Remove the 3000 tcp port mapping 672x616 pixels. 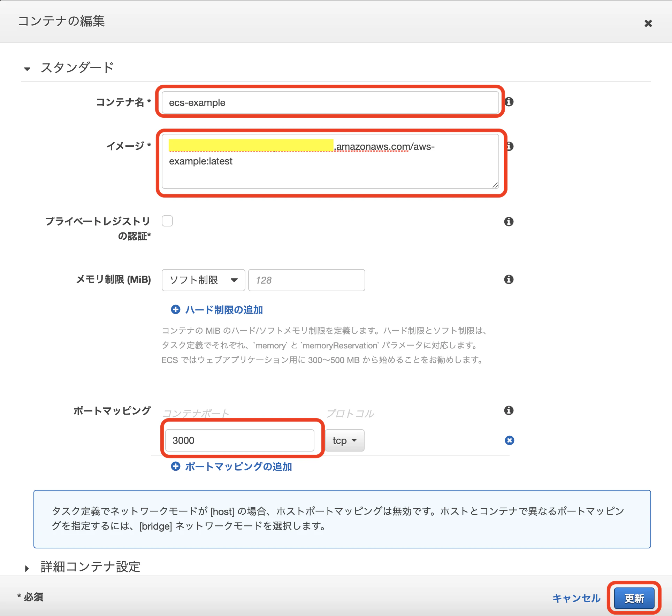coord(510,440)
